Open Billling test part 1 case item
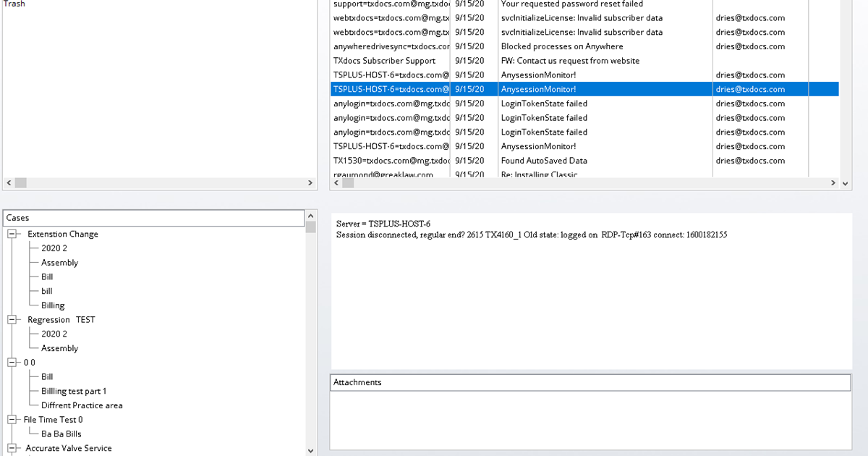The image size is (868, 456). coord(74,392)
